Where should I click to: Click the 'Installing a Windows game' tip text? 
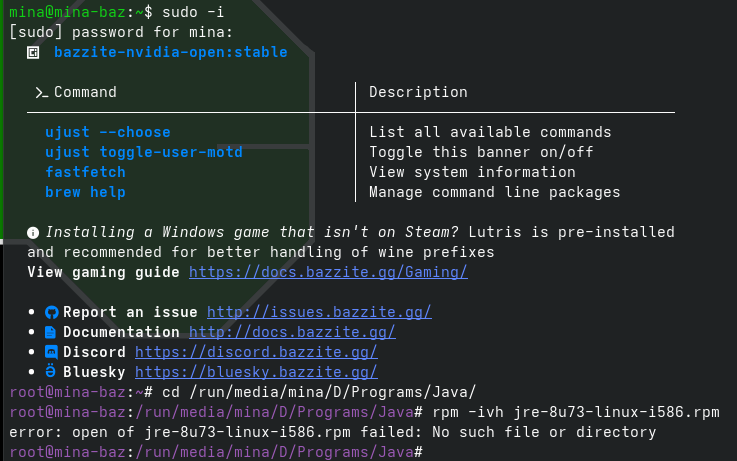pos(251,232)
